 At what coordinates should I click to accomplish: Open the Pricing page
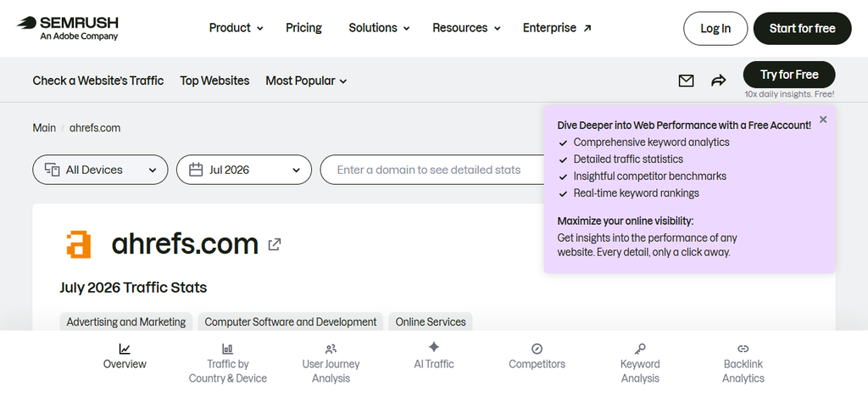click(x=304, y=28)
